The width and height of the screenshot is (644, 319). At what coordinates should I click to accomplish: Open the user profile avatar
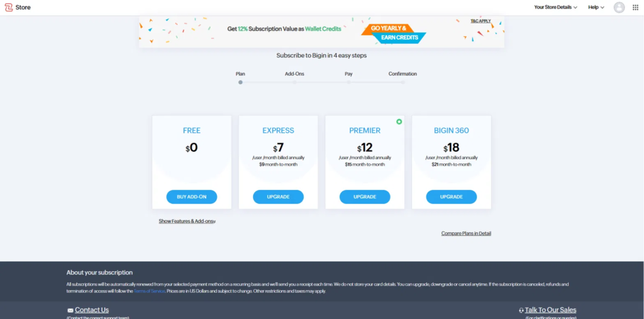pyautogui.click(x=619, y=7)
